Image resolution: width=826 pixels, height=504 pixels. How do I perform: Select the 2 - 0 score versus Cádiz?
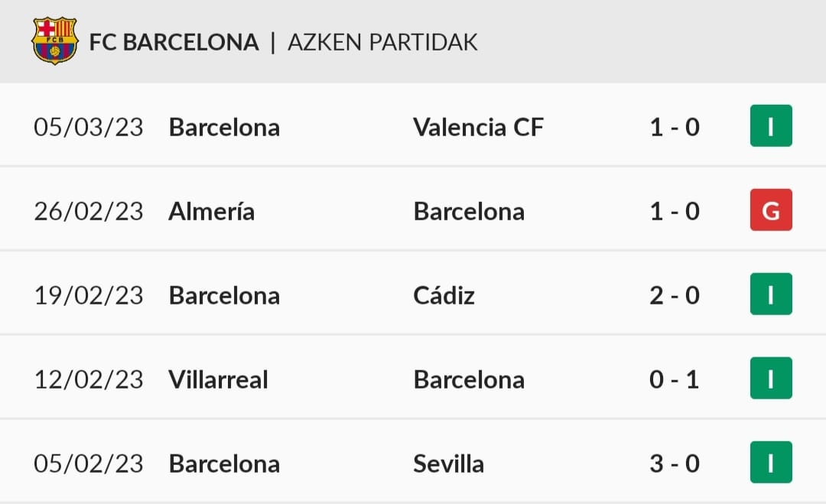[675, 295]
